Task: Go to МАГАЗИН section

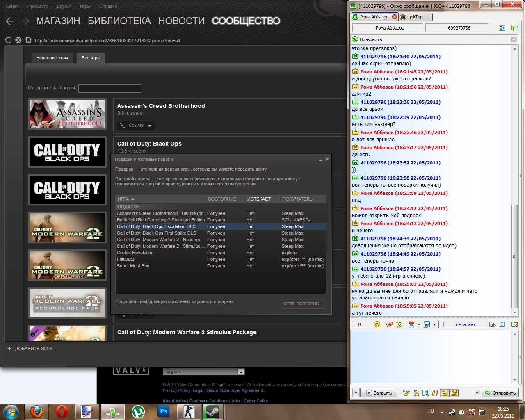Action: pyautogui.click(x=58, y=21)
